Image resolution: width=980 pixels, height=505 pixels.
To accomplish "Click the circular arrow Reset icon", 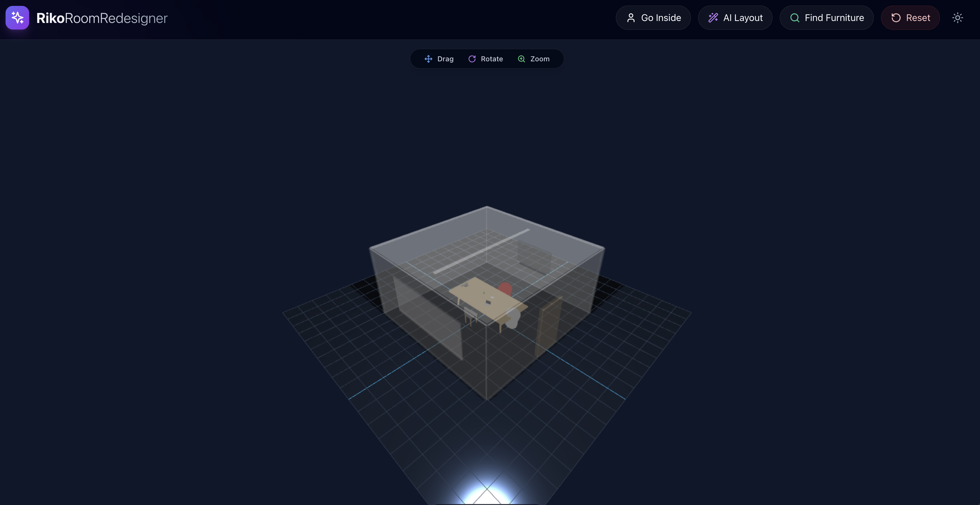I will 895,18.
